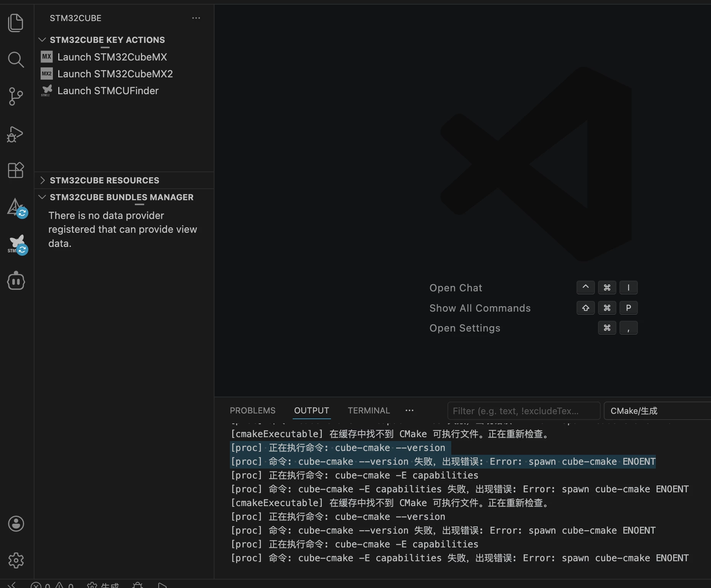Click the errors count icon in status bar
Image resolution: width=711 pixels, height=588 pixels.
(36, 585)
